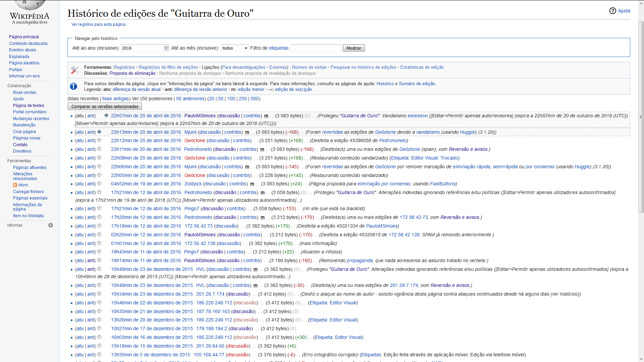The width and height of the screenshot is (644, 362).
Task: Follow the Estatísticas de edição link
Action: pyautogui.click(x=422, y=67)
